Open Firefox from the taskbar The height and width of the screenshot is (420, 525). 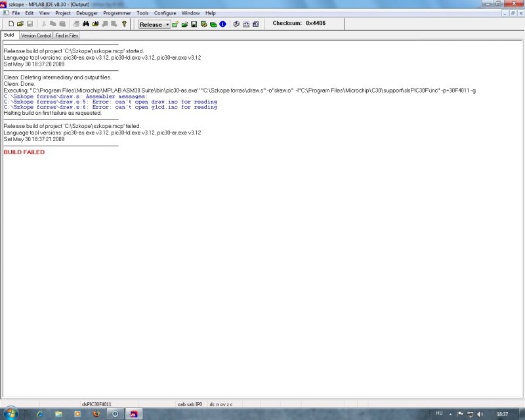click(96, 414)
